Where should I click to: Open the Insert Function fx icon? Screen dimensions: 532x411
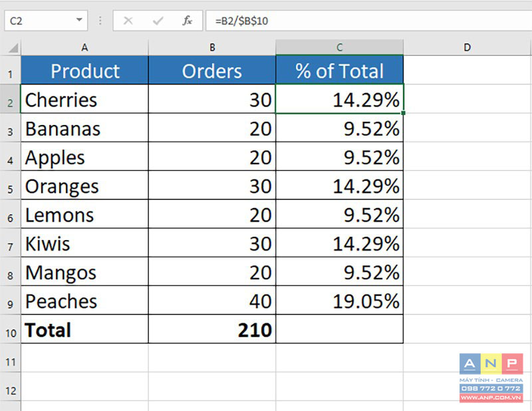click(187, 21)
